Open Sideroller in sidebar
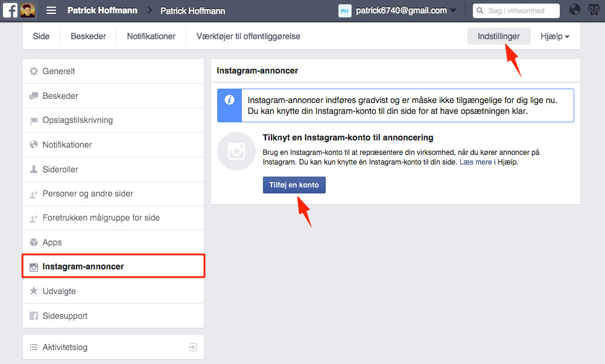The image size is (605, 364). (x=113, y=169)
